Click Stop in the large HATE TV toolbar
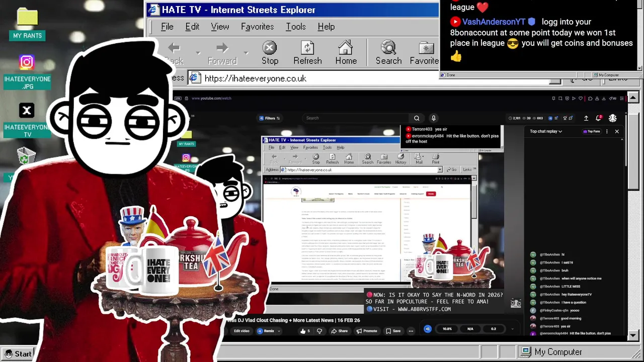The height and width of the screenshot is (362, 644). 270,53
